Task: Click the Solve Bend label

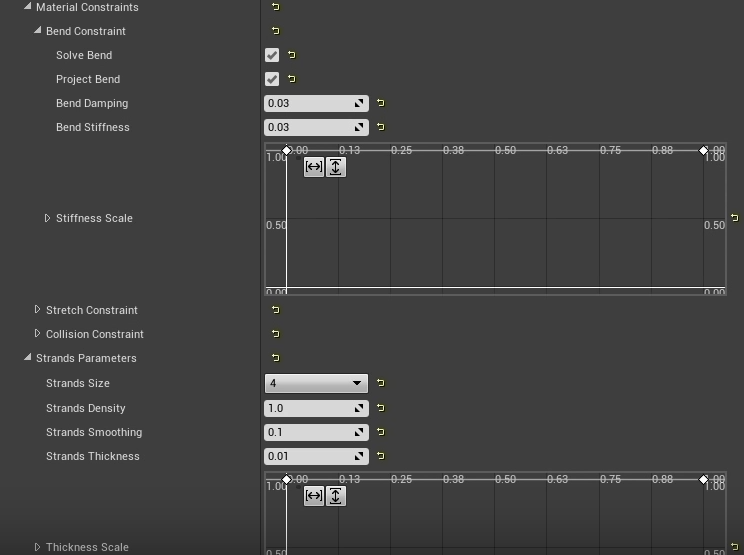Action: 84,55
